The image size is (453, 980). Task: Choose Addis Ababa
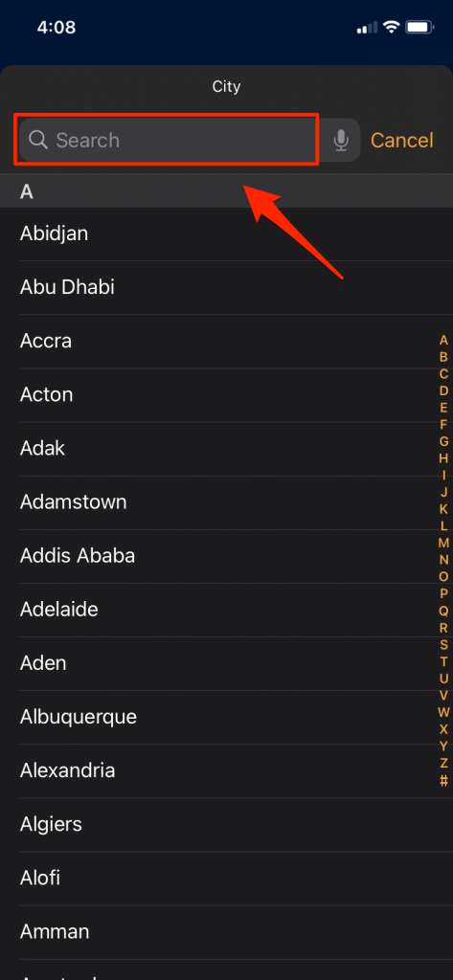[x=226, y=556]
